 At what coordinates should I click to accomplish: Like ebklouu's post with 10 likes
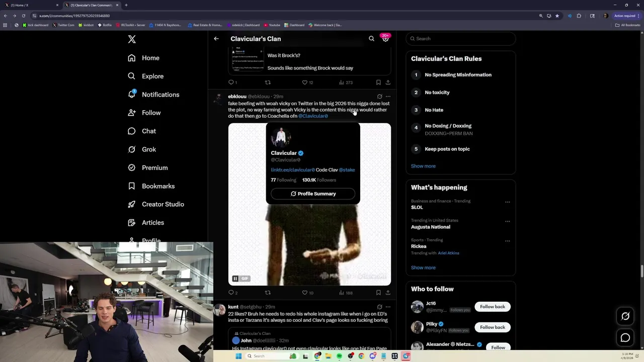(307, 293)
